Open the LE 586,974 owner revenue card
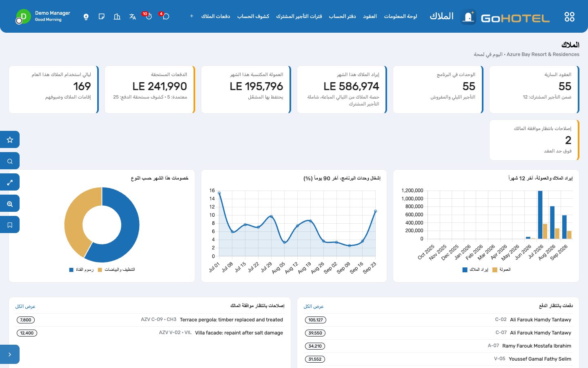 342,90
